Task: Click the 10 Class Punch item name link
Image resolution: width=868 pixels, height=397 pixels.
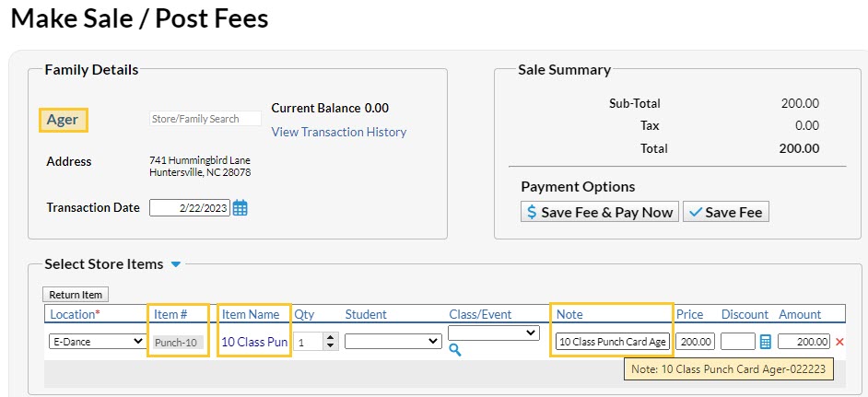Action: coord(254,342)
